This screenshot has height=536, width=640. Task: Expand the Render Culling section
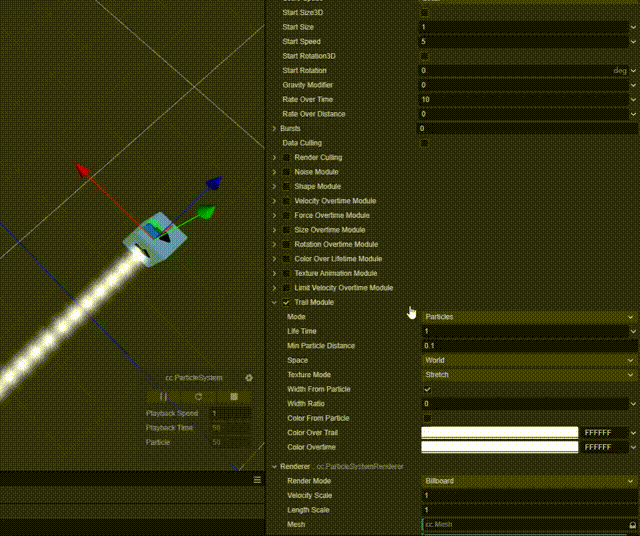tap(274, 158)
